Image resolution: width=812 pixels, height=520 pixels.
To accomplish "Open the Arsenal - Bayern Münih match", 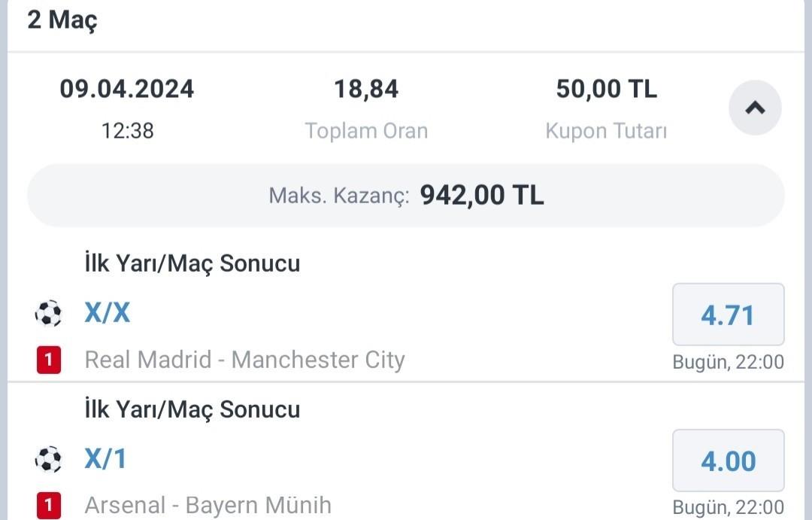I will pos(208,505).
